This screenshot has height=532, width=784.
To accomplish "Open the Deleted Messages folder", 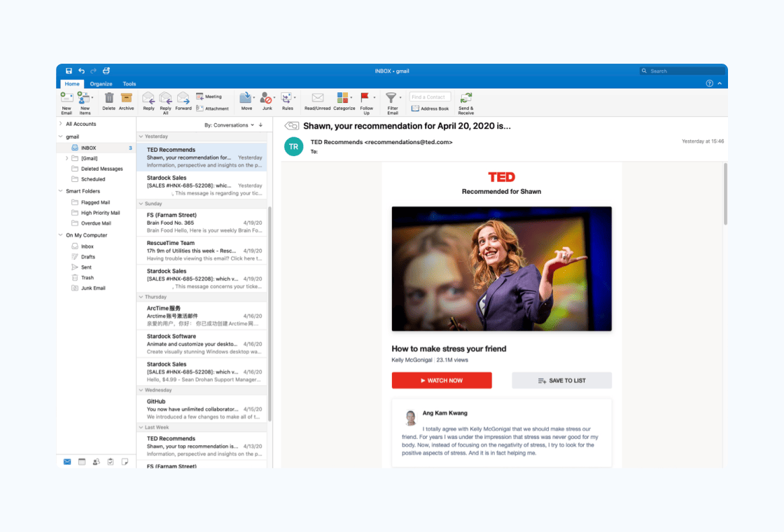I will point(101,169).
